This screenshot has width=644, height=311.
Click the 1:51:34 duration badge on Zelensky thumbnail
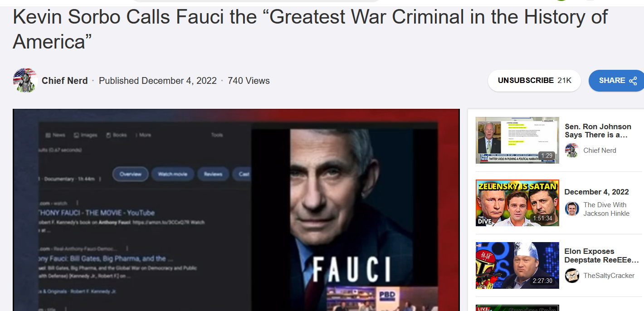click(x=542, y=218)
